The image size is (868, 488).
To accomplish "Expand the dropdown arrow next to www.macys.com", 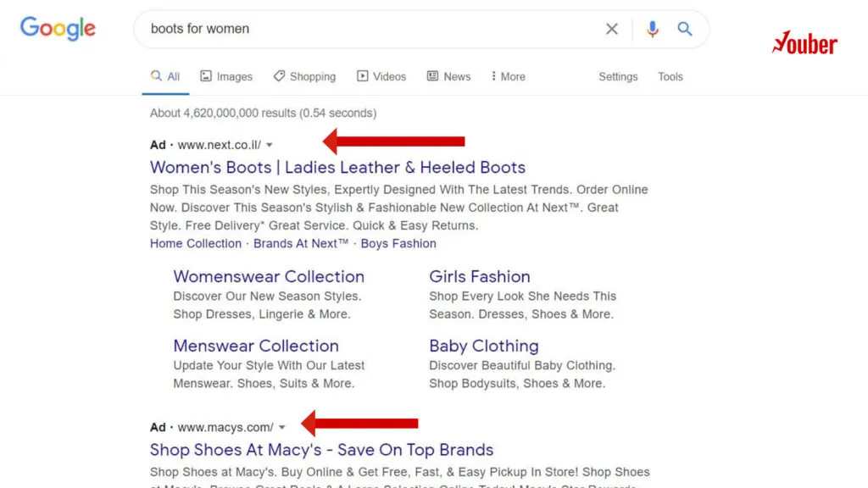I will click(282, 427).
